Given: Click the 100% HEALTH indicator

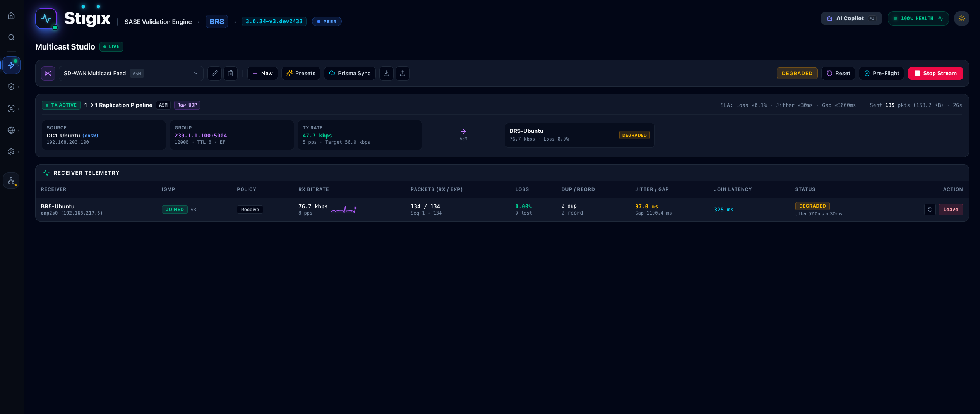Looking at the screenshot, I should [918, 18].
